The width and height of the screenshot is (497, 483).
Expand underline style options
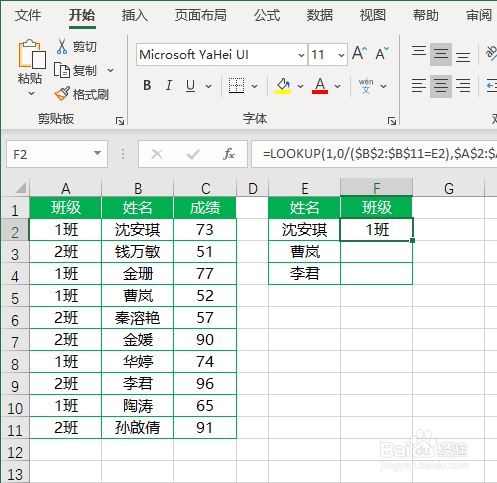tap(209, 86)
